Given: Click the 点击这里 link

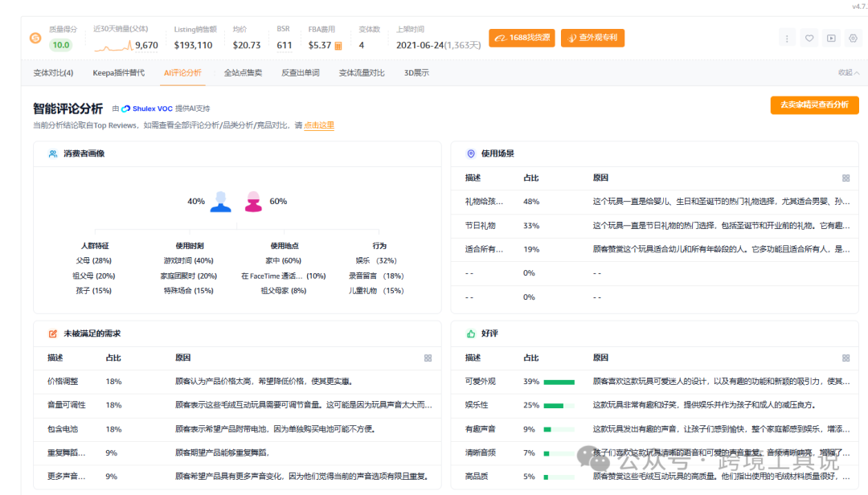Looking at the screenshot, I should coord(319,125).
